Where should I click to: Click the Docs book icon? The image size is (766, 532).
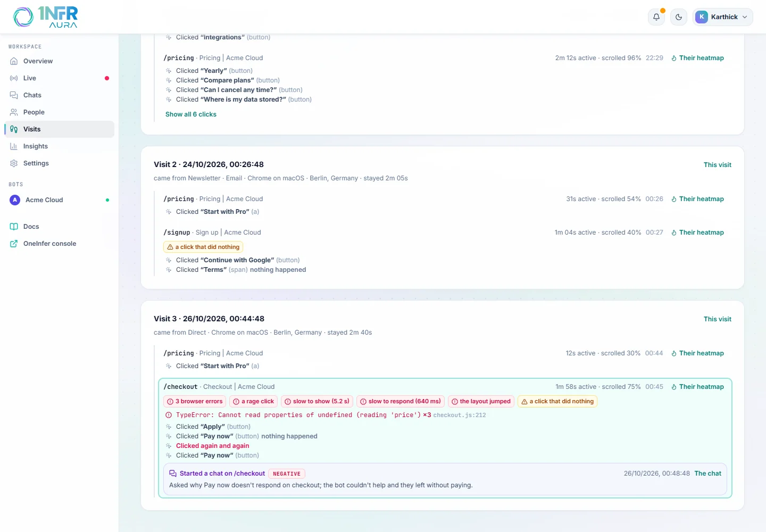[x=14, y=227]
